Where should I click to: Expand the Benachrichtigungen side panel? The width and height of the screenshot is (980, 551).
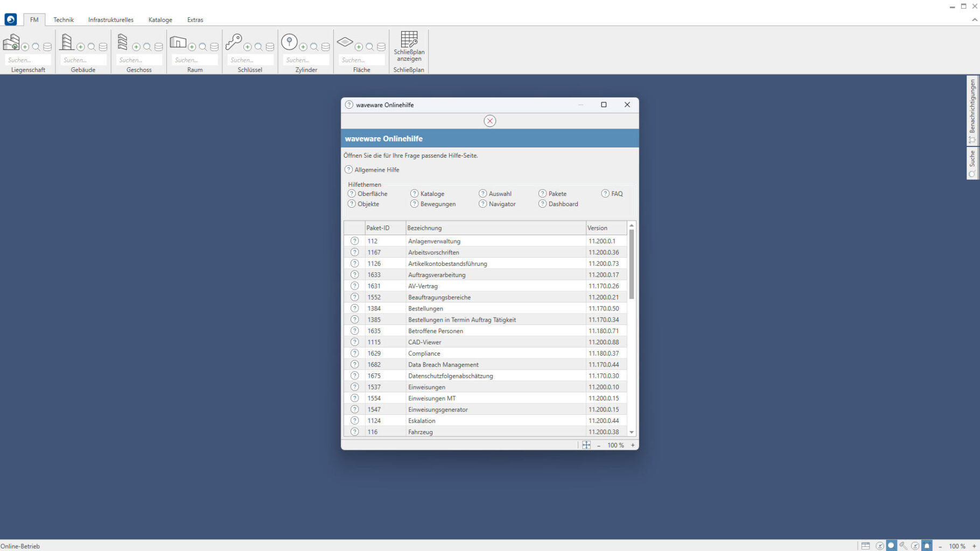pyautogui.click(x=972, y=110)
